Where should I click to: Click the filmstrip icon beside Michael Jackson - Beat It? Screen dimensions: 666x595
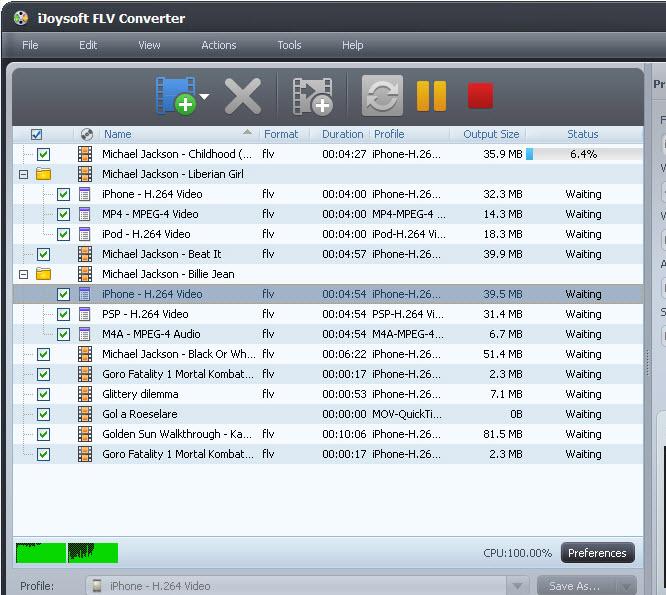pos(85,254)
